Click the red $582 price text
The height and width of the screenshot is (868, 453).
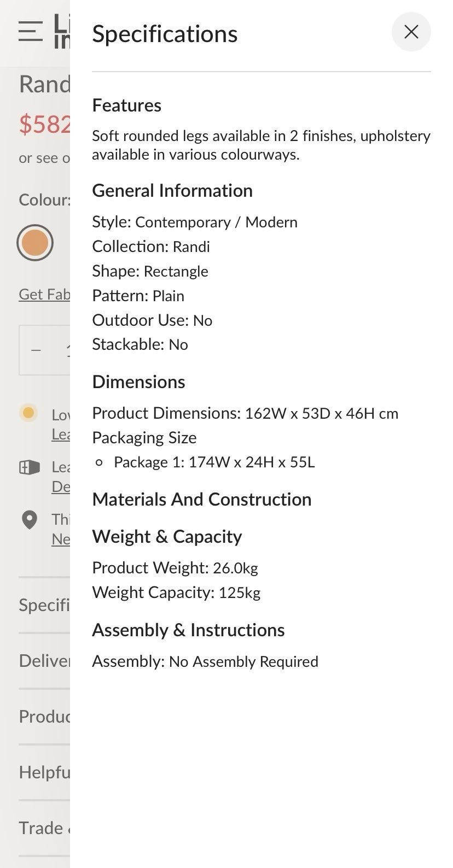point(45,124)
